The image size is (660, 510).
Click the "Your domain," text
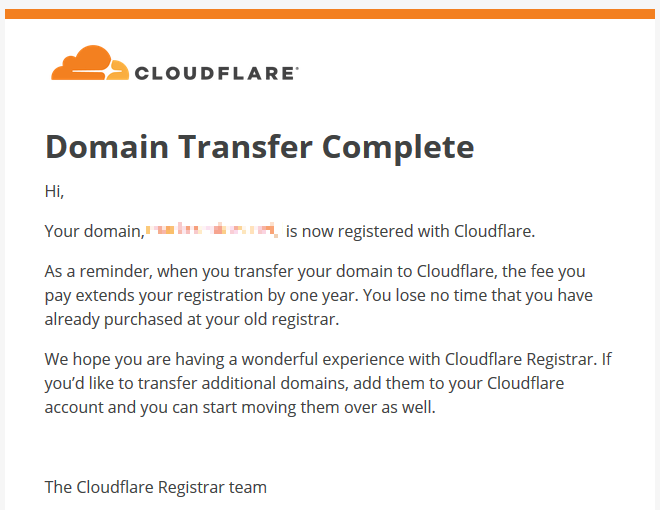[x=95, y=231]
